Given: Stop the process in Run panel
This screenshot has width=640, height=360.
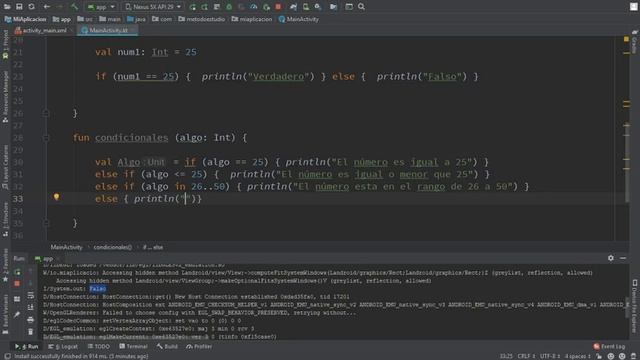Looking at the screenshot, I should pyautogui.click(x=17, y=283).
